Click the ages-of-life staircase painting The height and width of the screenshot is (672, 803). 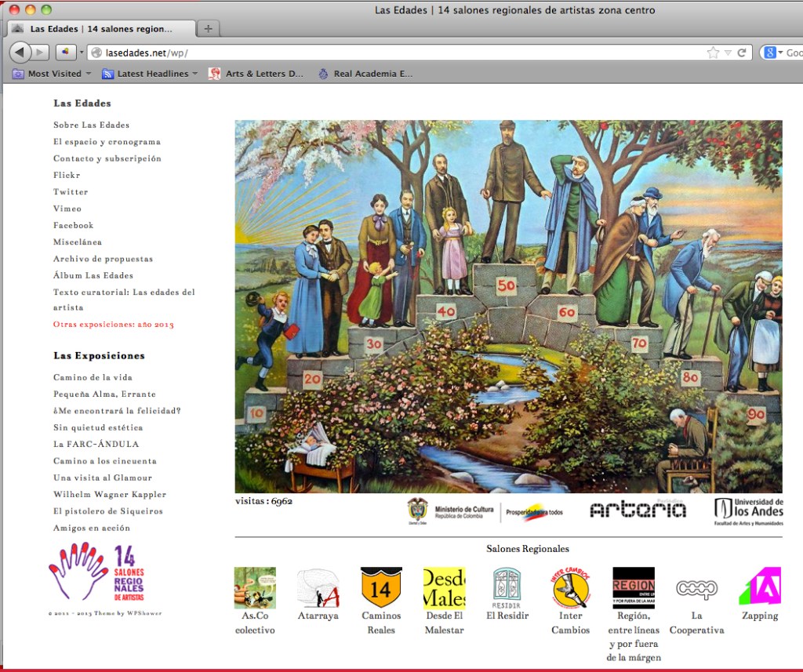[508, 306]
